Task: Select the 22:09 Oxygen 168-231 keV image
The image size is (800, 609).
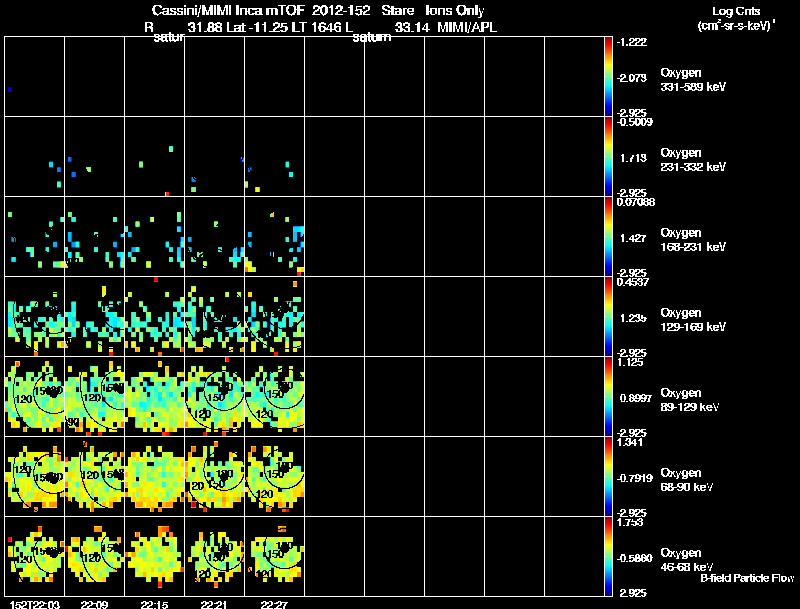Action: point(94,237)
